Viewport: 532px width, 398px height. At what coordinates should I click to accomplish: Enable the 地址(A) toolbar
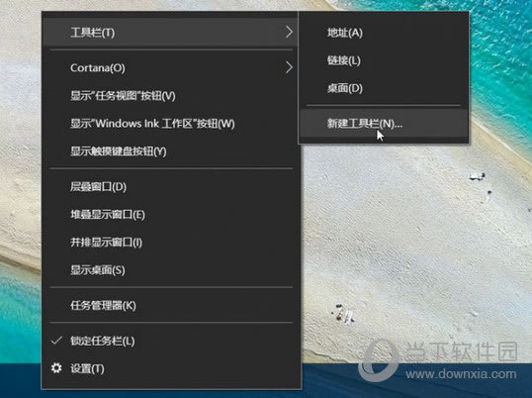(x=384, y=33)
